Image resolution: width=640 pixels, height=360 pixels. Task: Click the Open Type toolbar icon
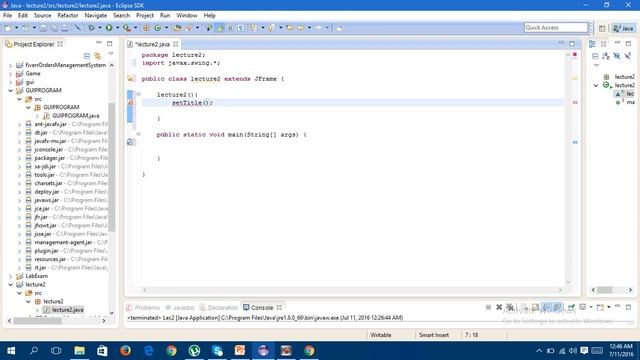tap(177, 28)
